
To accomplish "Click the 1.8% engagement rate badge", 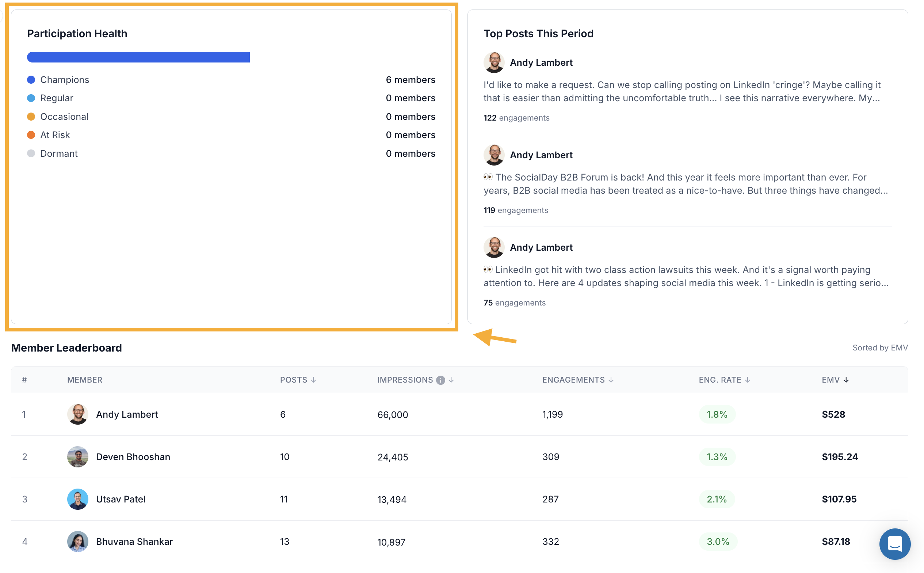I will [717, 414].
